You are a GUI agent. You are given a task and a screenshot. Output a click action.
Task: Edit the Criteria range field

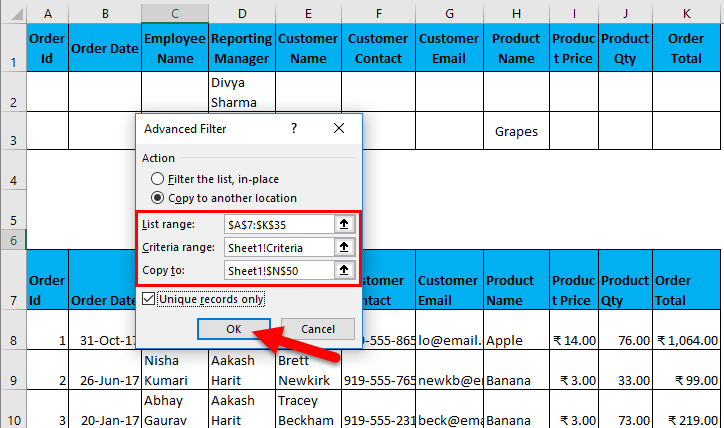pos(279,247)
